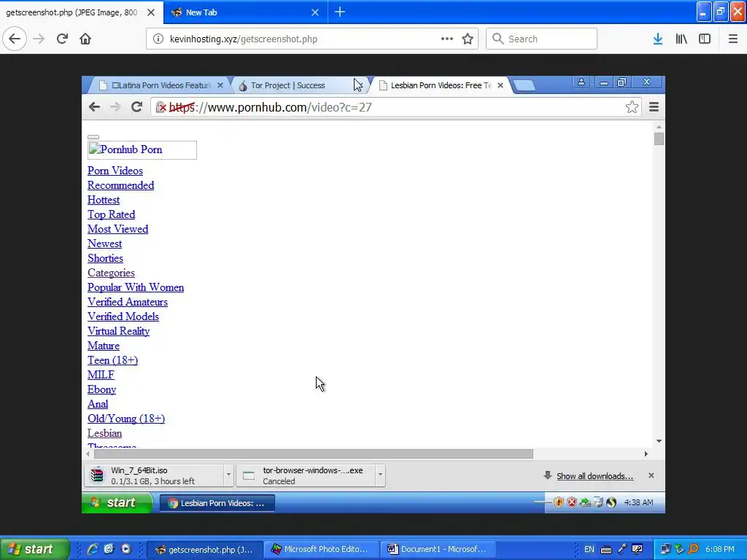Open the Virtual Reality link
This screenshot has height=560, width=747.
tap(118, 331)
